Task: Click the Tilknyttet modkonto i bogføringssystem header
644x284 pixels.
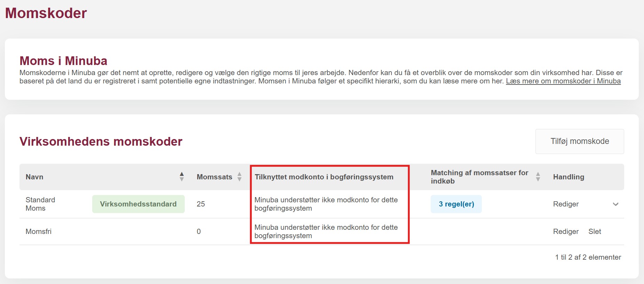Action: coord(324,177)
